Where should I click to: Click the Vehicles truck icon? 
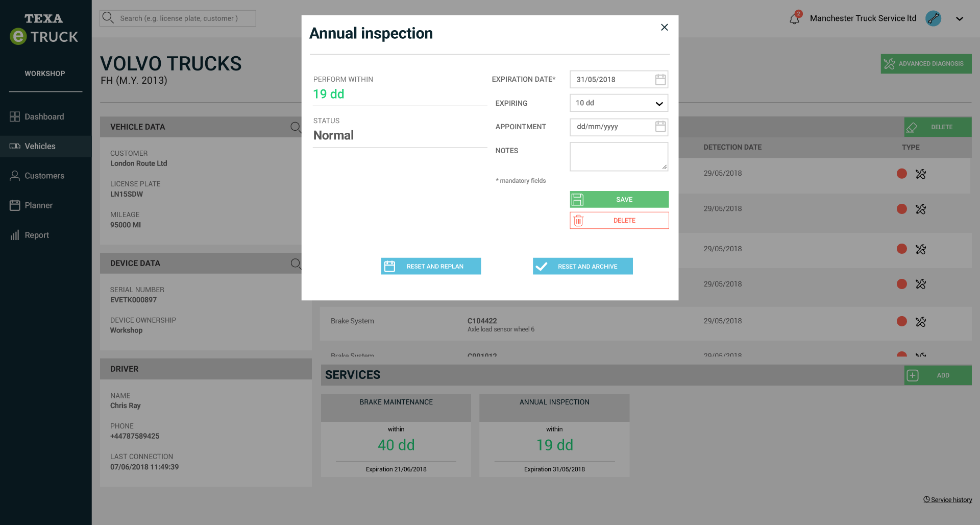pyautogui.click(x=15, y=147)
